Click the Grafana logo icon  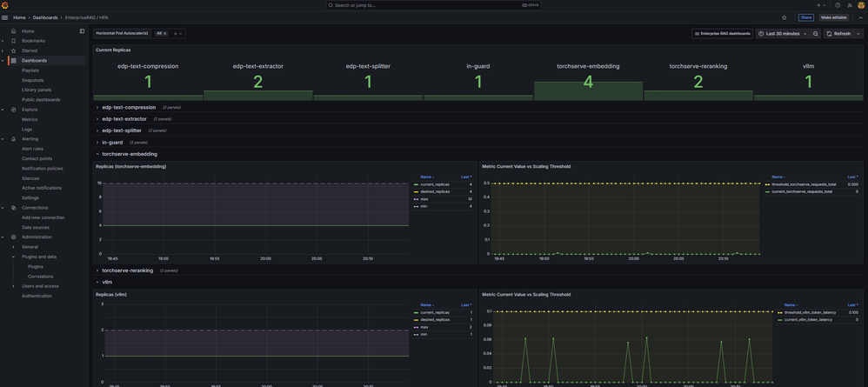5,5
